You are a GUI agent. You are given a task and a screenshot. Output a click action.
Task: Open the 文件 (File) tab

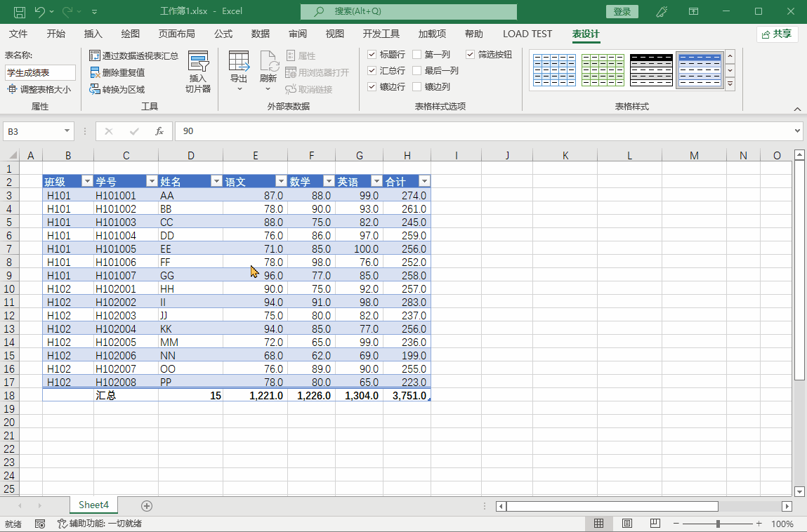tap(18, 34)
